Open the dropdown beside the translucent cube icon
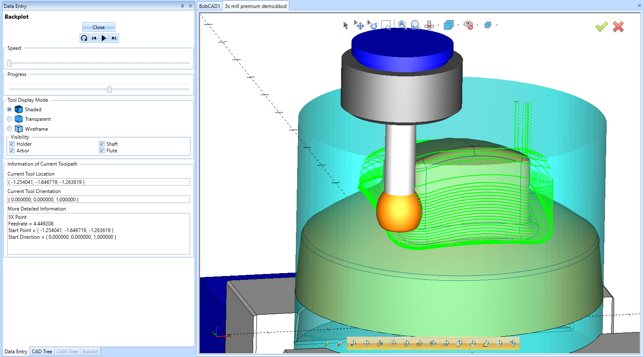644x357 pixels. [496, 26]
